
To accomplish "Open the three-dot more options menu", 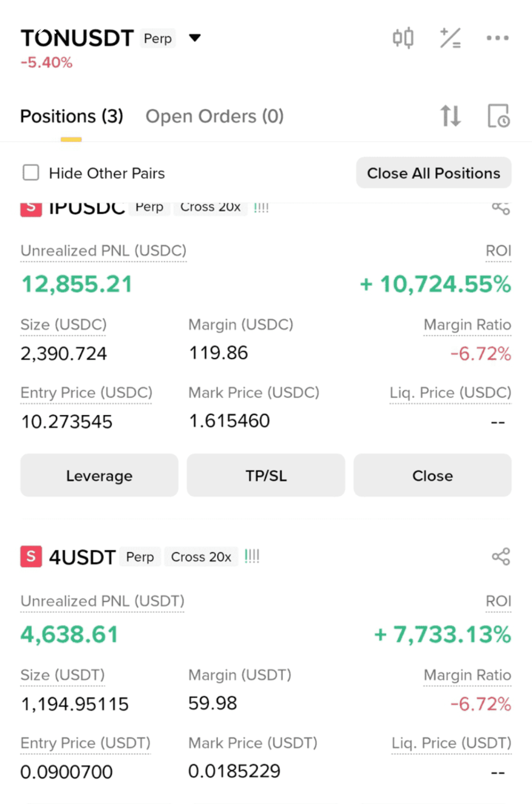I will coord(498,38).
